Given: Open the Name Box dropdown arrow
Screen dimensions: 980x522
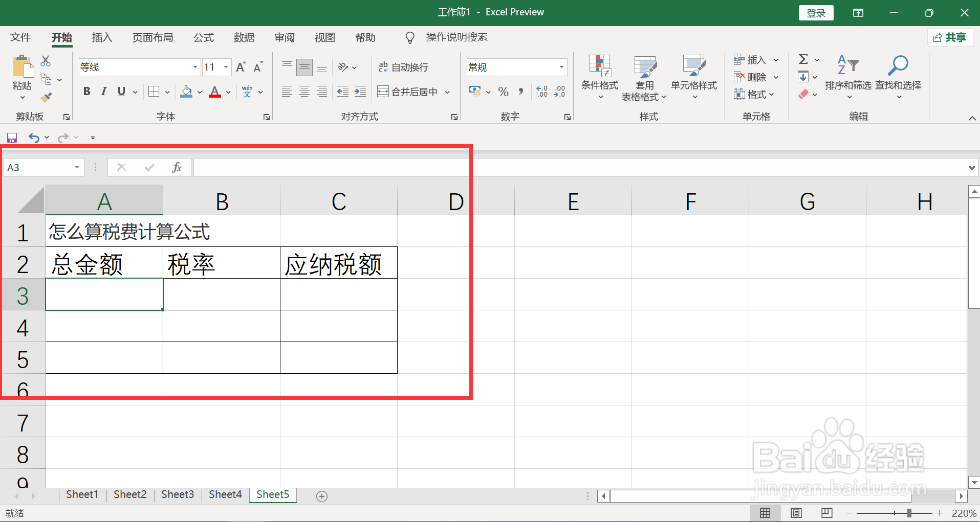Looking at the screenshot, I should coord(77,167).
